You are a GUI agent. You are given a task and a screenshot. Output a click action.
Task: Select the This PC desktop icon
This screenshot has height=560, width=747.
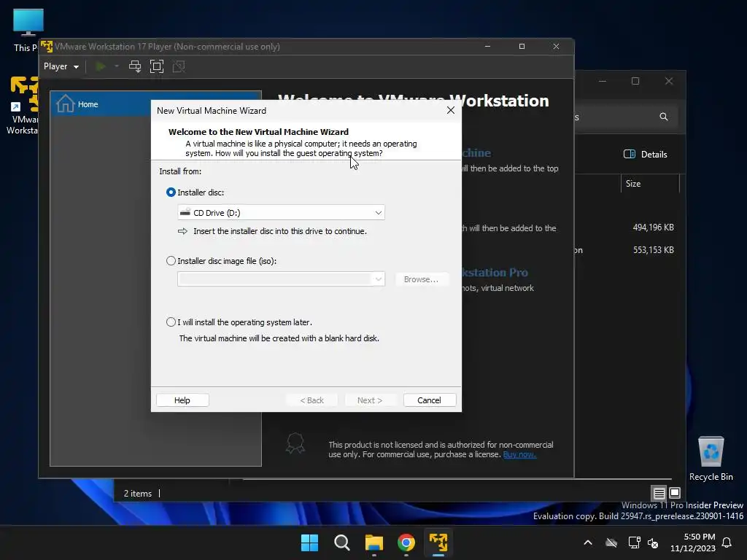26,30
